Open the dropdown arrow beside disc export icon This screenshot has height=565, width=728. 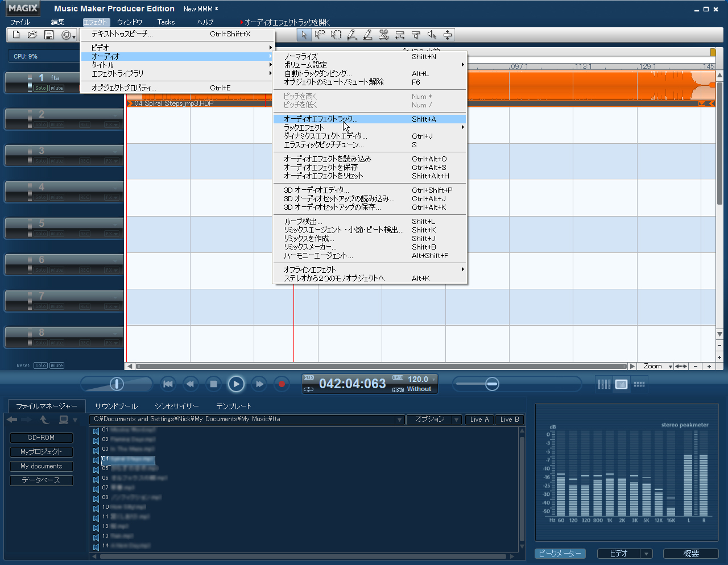click(74, 37)
